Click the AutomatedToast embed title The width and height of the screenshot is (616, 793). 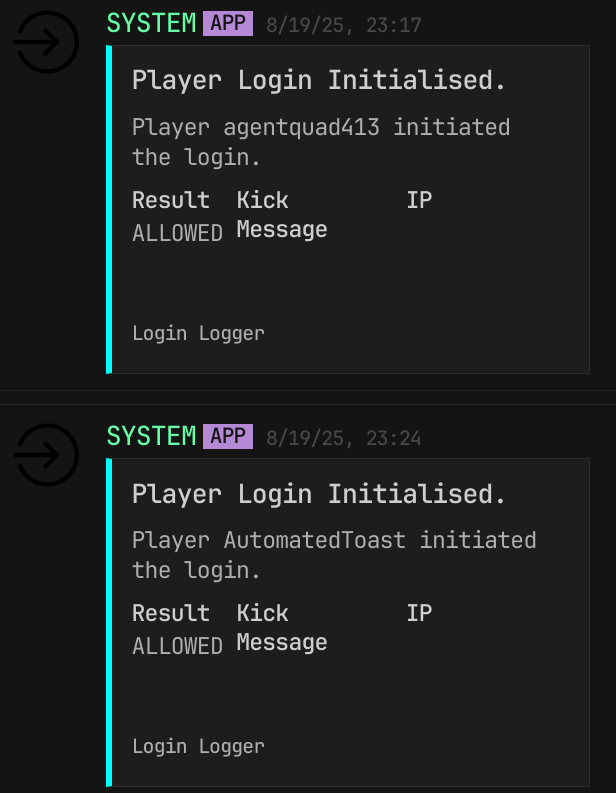point(319,494)
